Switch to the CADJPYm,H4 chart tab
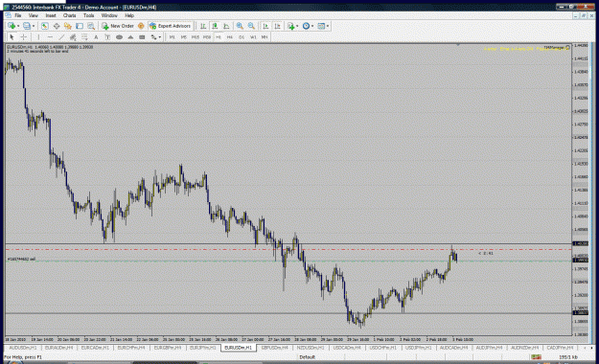The width and height of the screenshot is (599, 364). click(x=560, y=348)
